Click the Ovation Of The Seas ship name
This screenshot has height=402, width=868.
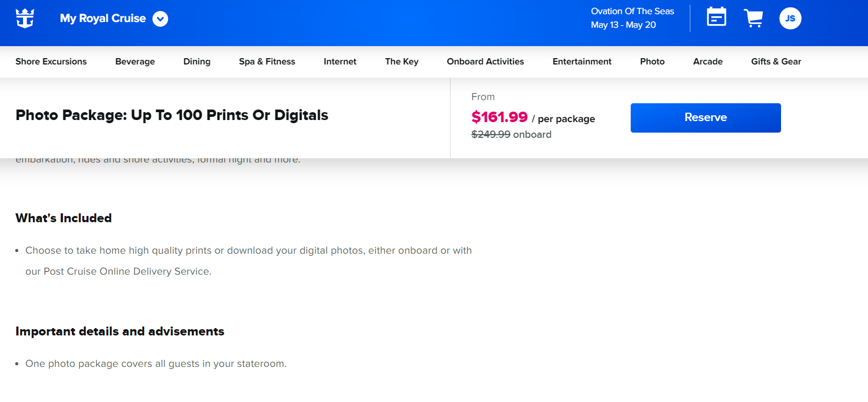click(x=632, y=11)
